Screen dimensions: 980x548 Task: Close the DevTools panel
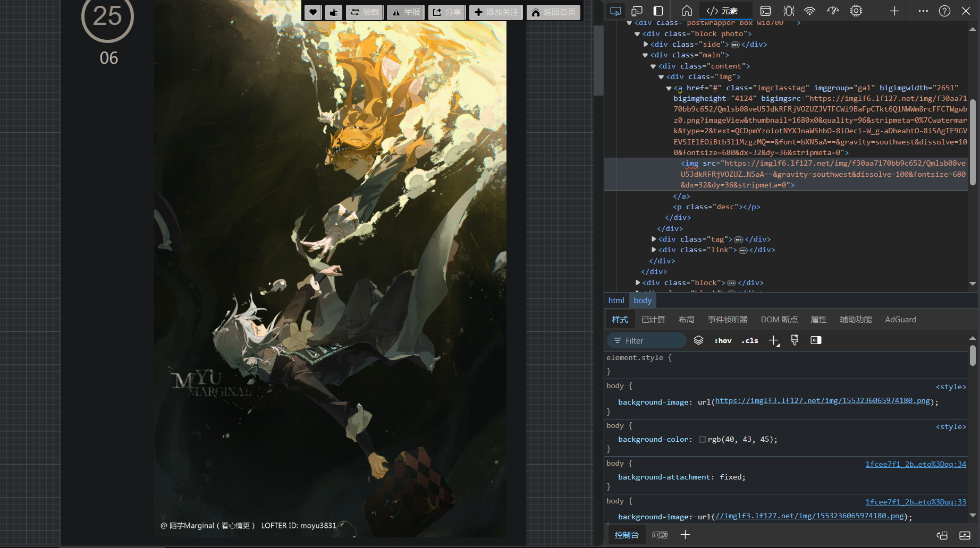(x=966, y=11)
